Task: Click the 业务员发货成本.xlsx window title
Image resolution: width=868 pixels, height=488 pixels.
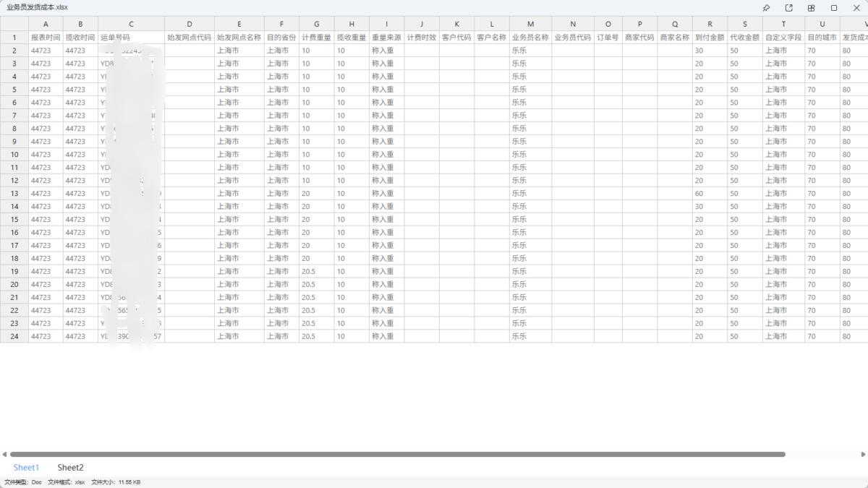Action: pyautogui.click(x=38, y=7)
